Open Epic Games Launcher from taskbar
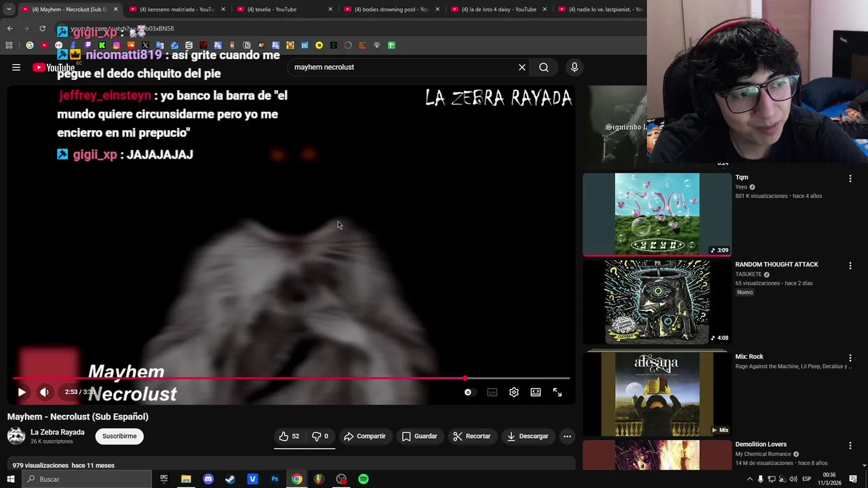The image size is (868, 488). pos(163,479)
